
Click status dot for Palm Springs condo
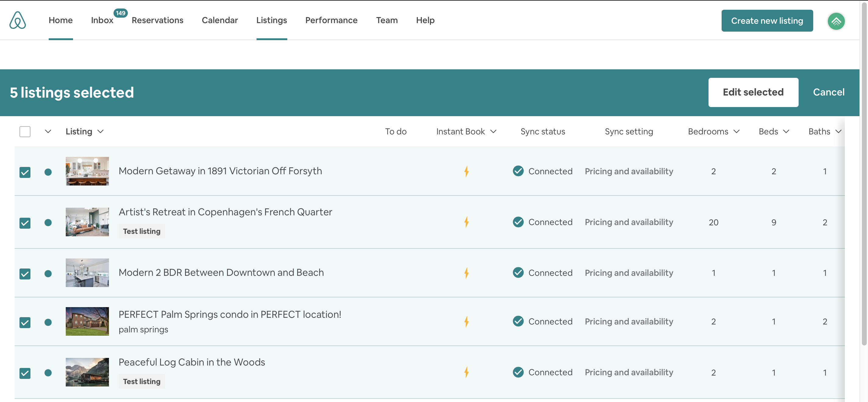tap(48, 323)
